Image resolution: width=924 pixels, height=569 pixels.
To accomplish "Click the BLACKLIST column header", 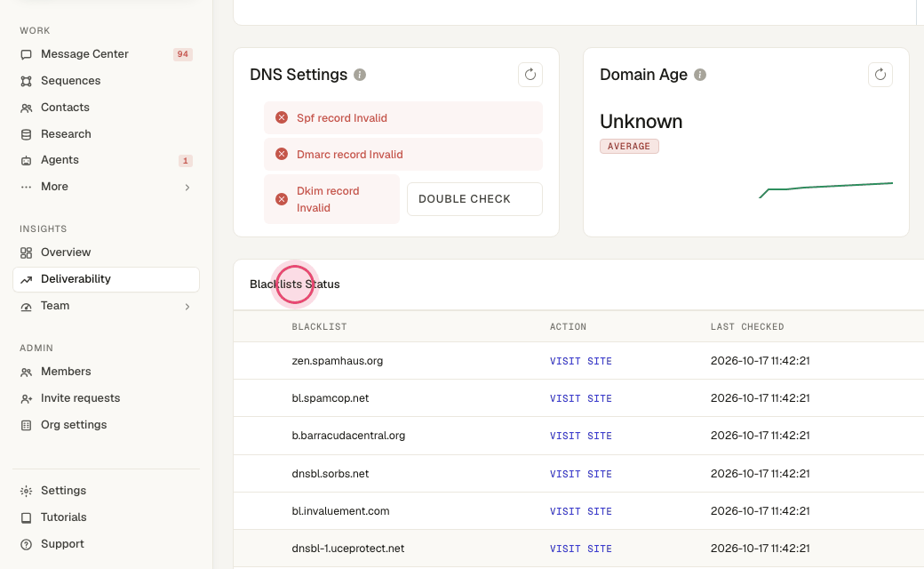I will pyautogui.click(x=319, y=326).
